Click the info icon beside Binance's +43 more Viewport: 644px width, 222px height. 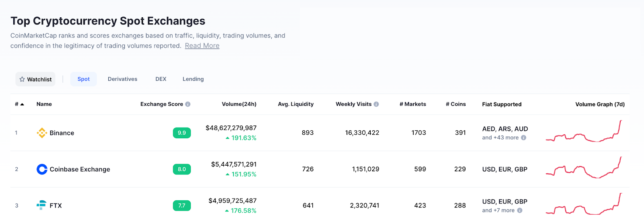(x=524, y=138)
